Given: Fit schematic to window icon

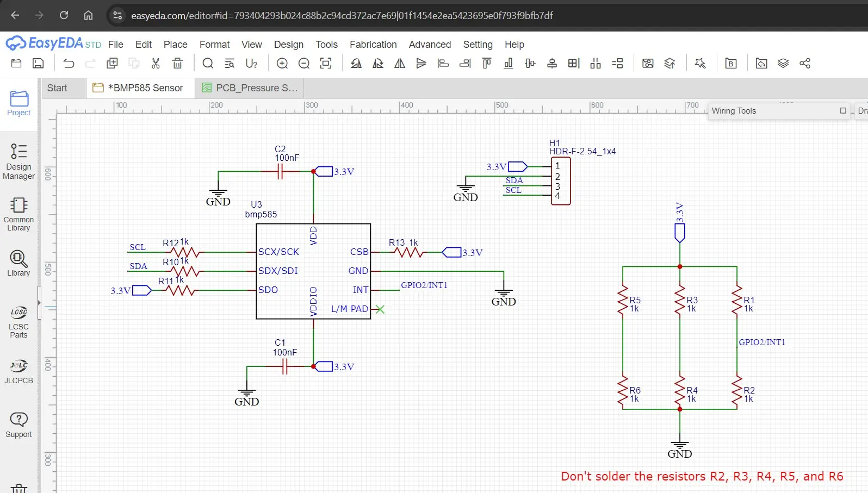Looking at the screenshot, I should click(326, 63).
